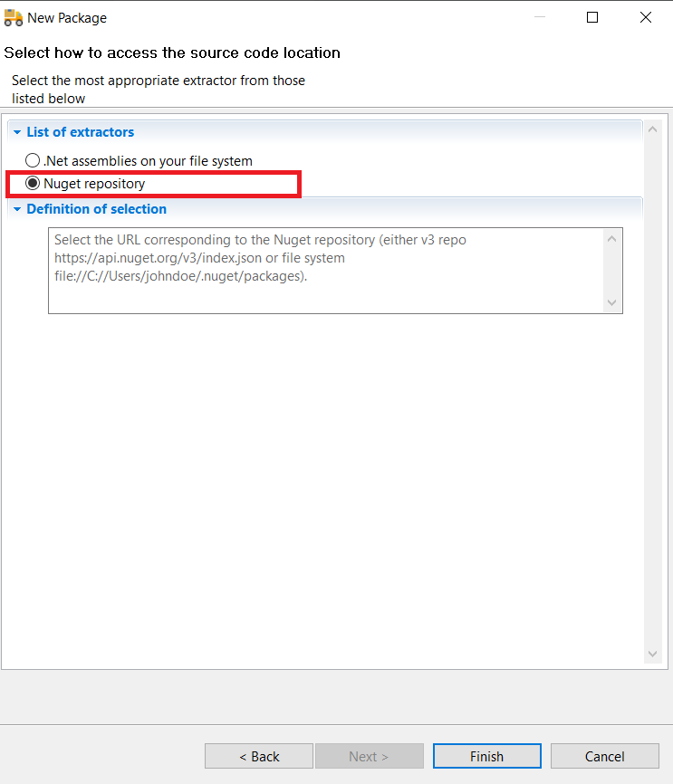Screen dimensions: 673x784
Task: Click the main panel scroll up arrow
Action: [x=652, y=130]
